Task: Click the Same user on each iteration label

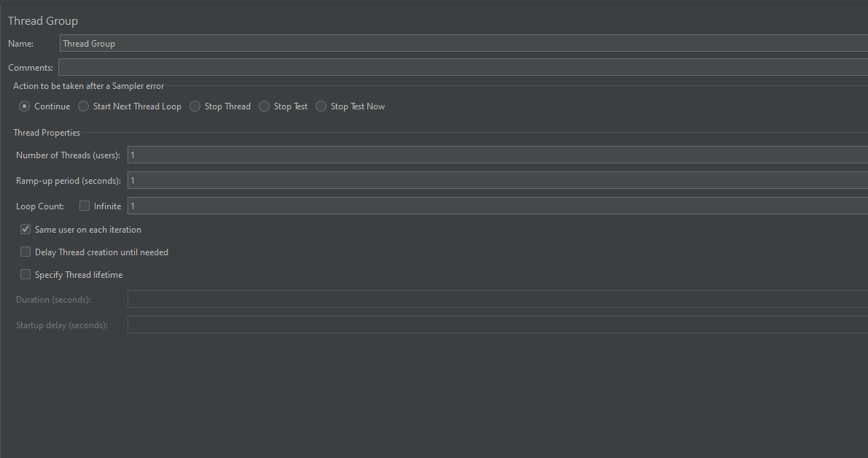Action: [x=88, y=229]
